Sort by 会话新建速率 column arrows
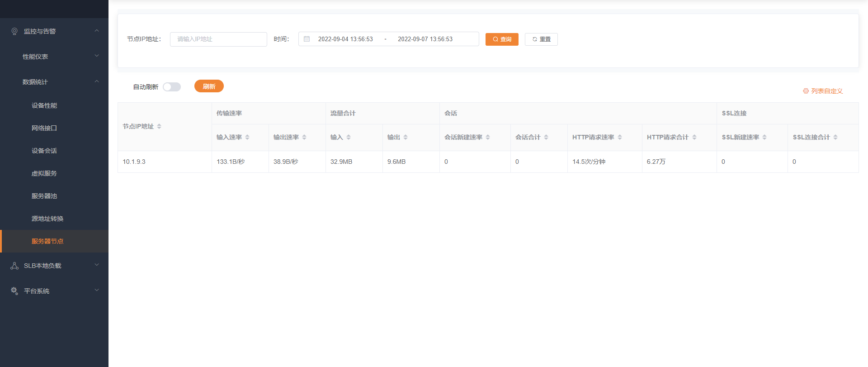Screen dimensions: 868x367 (x=488, y=138)
